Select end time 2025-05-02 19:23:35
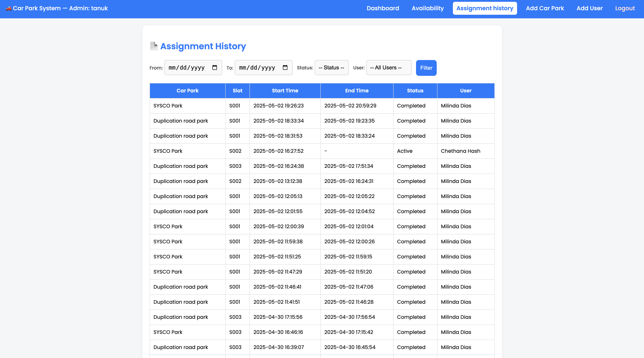Viewport: 644px width, 358px height. click(x=350, y=121)
